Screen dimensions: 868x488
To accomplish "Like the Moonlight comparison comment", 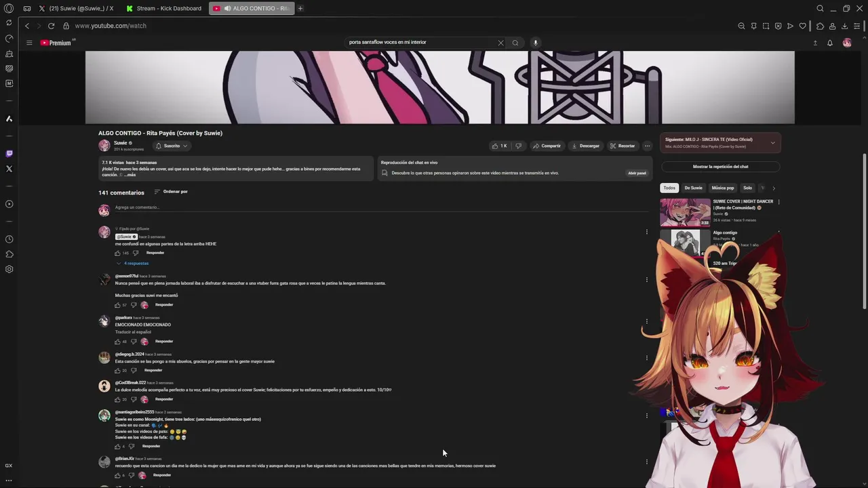I will click(117, 447).
